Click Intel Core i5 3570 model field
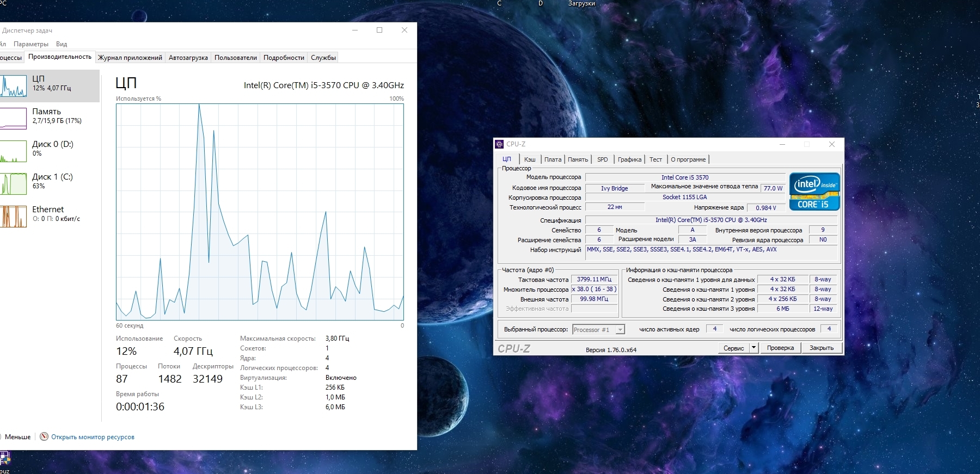 tap(685, 177)
